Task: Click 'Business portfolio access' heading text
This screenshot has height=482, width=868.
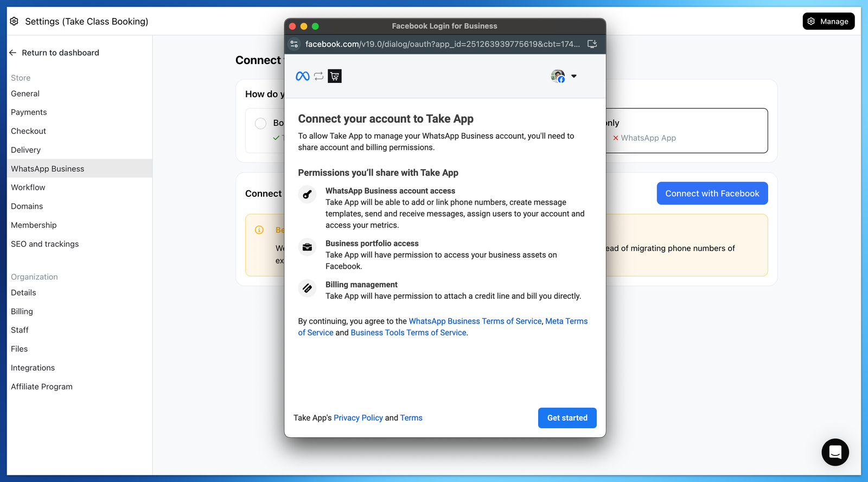Action: pyautogui.click(x=372, y=243)
